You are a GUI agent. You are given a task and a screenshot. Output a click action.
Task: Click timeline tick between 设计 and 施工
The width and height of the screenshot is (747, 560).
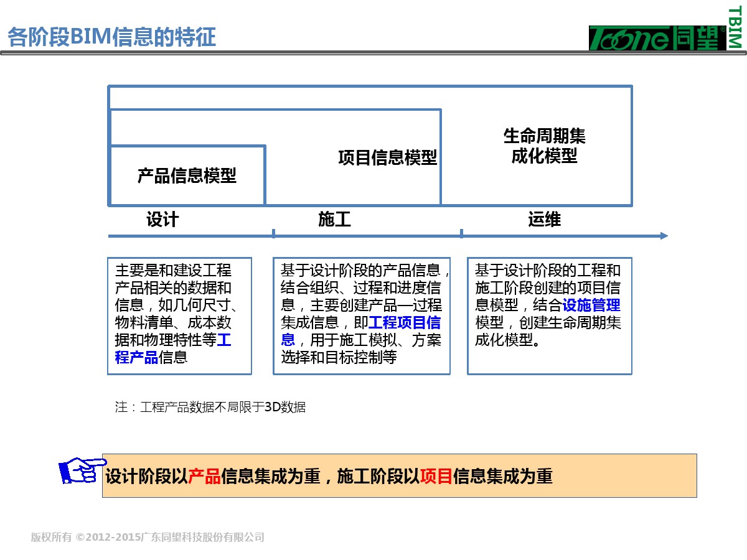tap(273, 234)
